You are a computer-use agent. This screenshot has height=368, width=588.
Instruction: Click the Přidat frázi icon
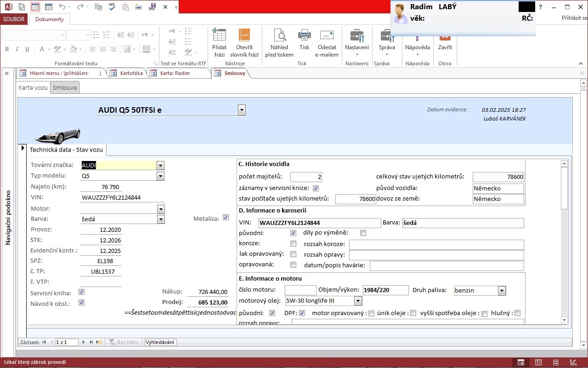click(219, 35)
